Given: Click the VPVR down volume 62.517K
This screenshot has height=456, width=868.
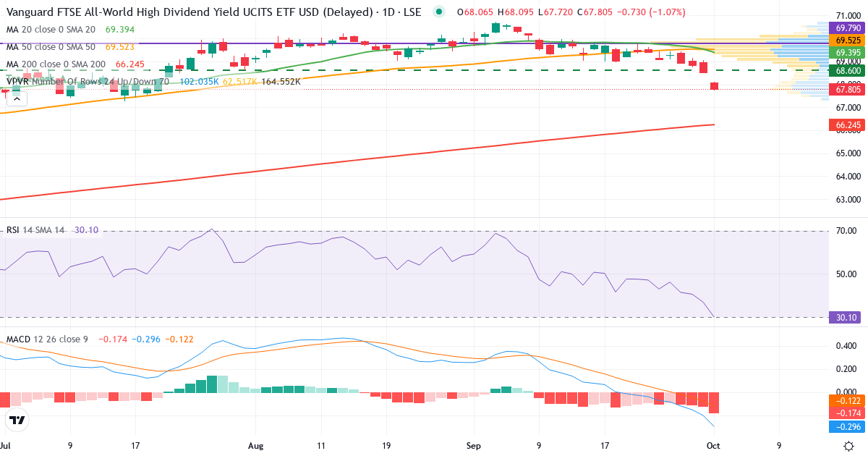Looking at the screenshot, I should coord(240,82).
